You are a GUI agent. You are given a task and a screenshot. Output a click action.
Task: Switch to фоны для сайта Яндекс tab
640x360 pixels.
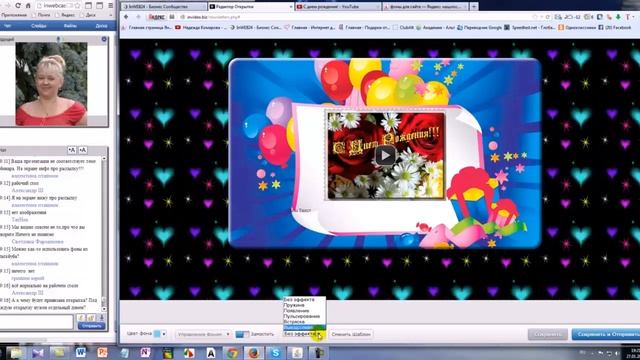click(x=424, y=7)
